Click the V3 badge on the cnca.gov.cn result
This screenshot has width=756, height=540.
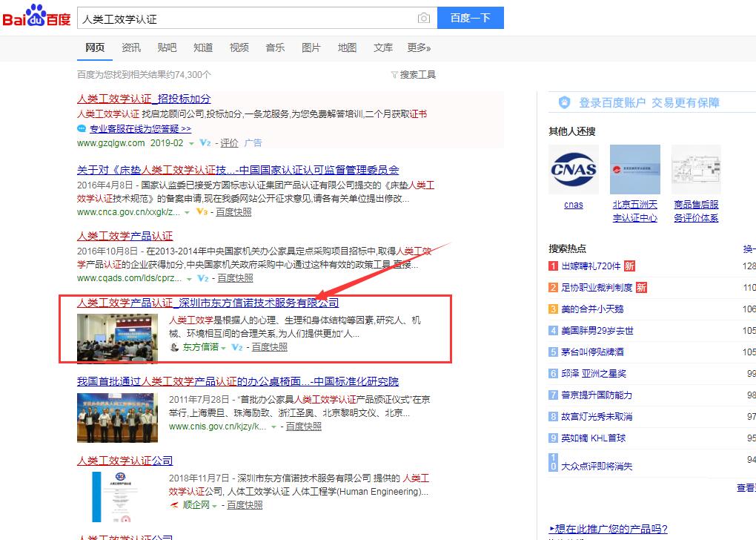click(x=201, y=212)
